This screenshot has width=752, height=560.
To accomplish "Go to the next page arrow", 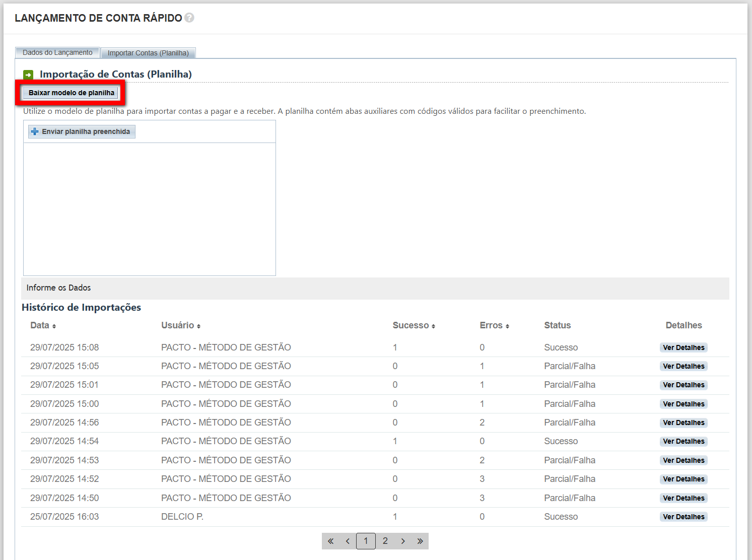I will click(403, 541).
